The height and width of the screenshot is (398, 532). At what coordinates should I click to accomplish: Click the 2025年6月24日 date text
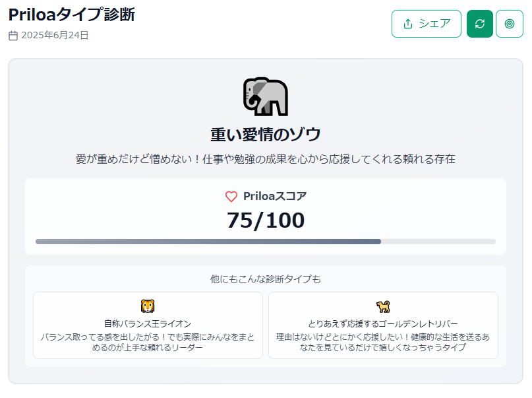click(x=55, y=36)
